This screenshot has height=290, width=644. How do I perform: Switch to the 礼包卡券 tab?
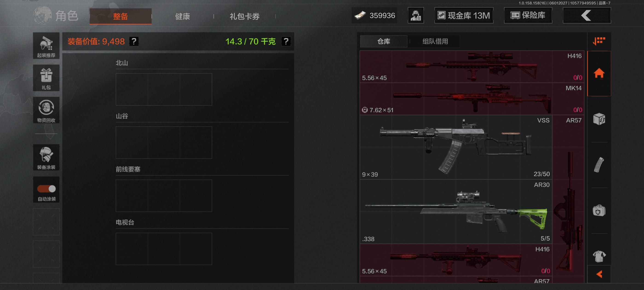[244, 17]
